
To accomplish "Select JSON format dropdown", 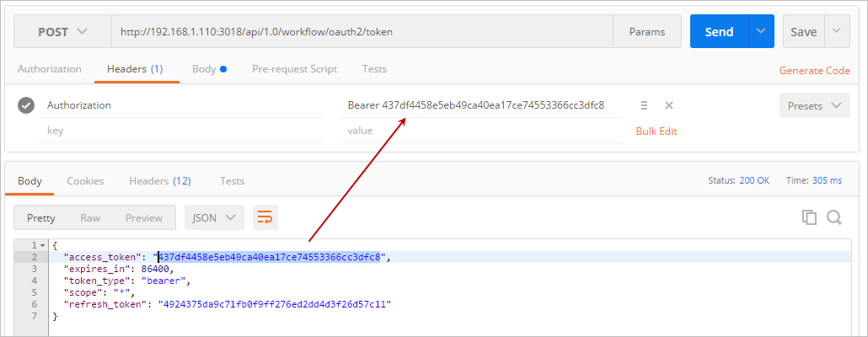I will point(214,217).
